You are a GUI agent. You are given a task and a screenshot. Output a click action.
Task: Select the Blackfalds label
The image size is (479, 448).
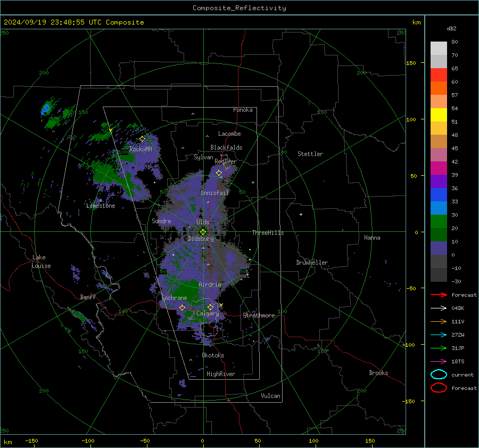pos(226,148)
